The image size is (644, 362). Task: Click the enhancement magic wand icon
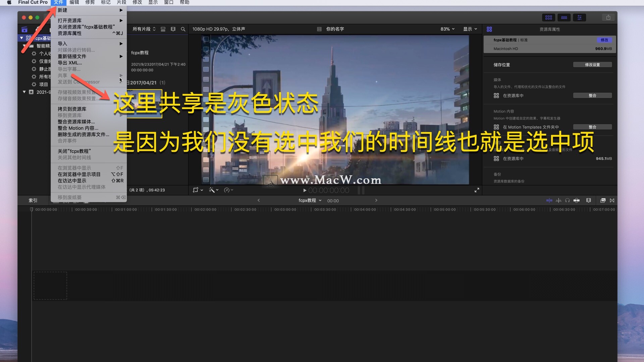click(212, 190)
